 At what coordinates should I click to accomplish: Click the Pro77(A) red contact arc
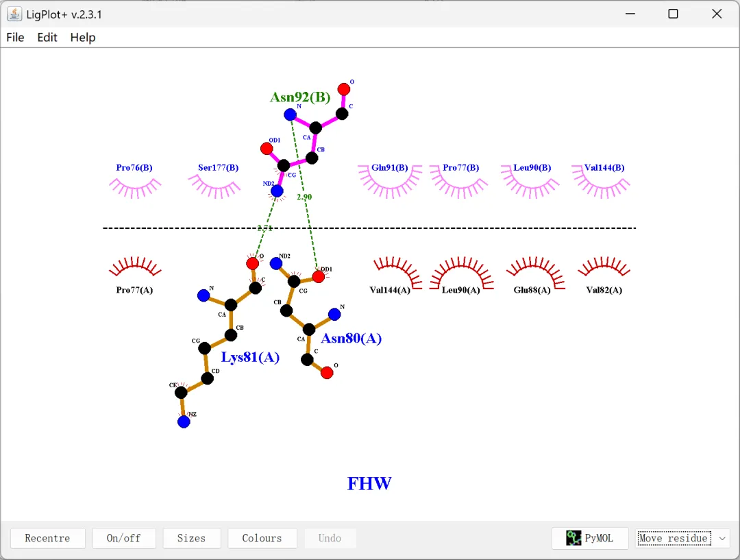(x=136, y=267)
